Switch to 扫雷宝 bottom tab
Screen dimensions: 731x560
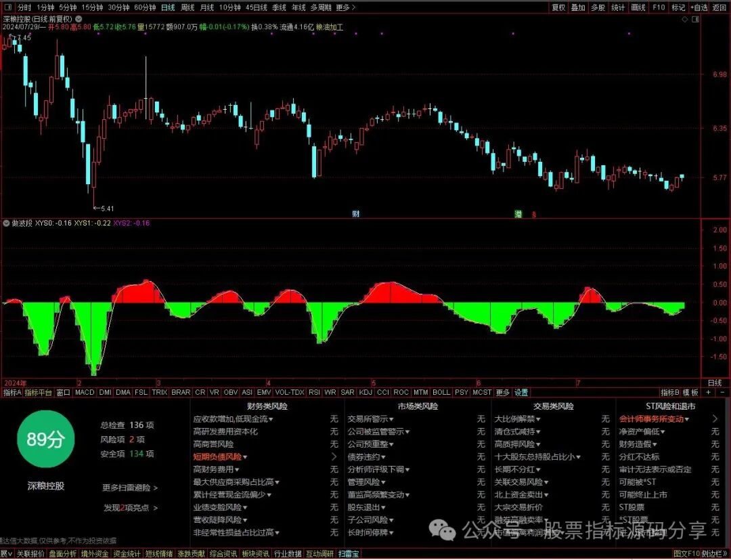pos(349,554)
